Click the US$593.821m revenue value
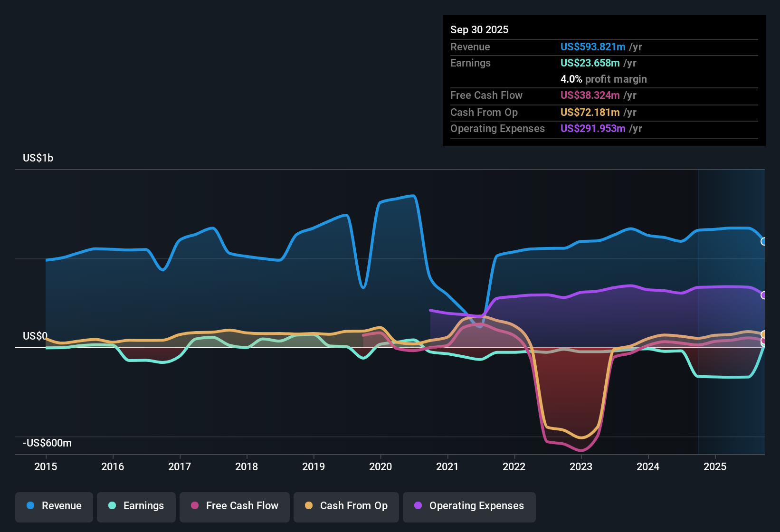Image resolution: width=780 pixels, height=532 pixels. (593, 47)
